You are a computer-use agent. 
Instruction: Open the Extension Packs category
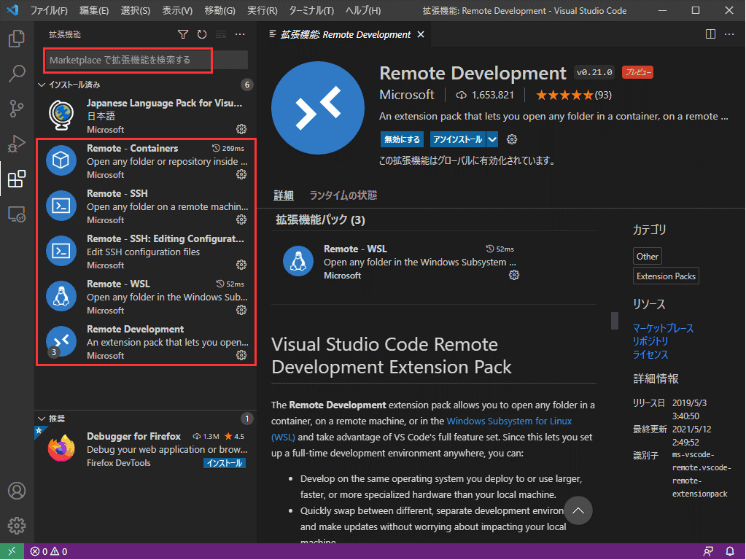click(666, 276)
